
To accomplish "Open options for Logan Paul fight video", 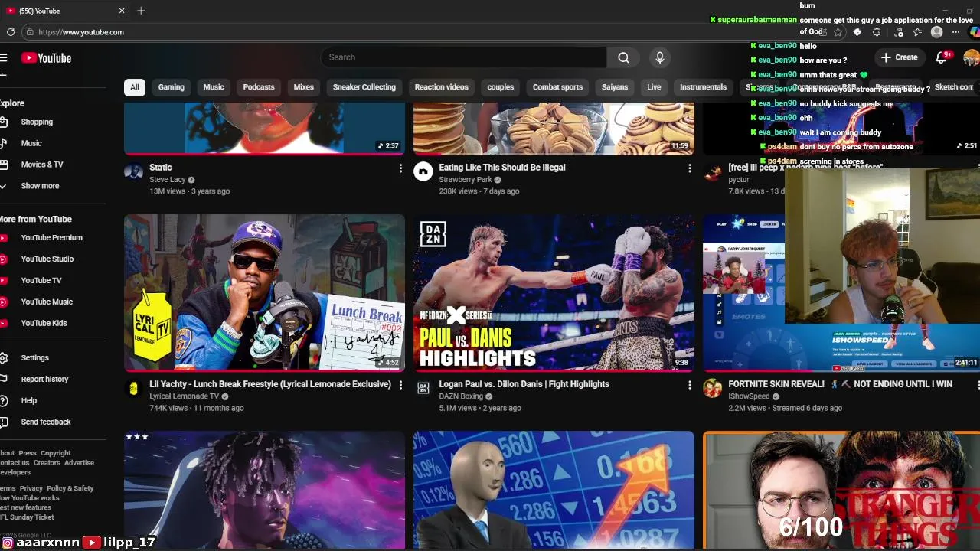I will coord(689,385).
